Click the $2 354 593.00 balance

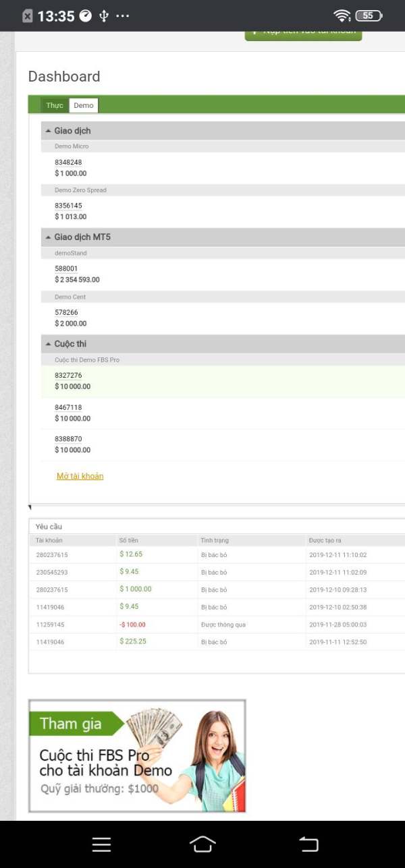pyautogui.click(x=77, y=280)
